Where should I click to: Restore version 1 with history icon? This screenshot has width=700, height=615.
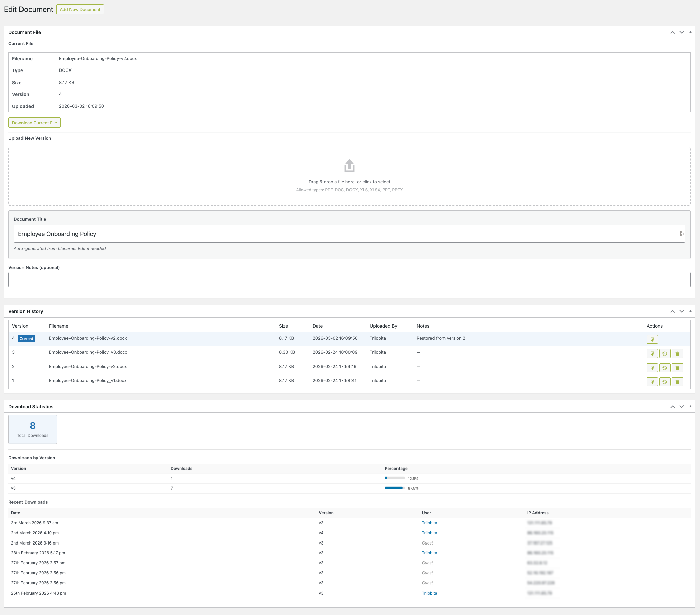point(664,382)
